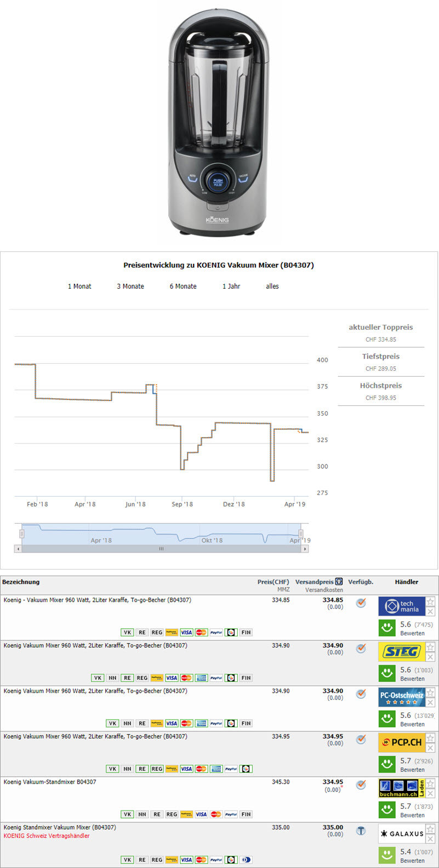Click the PayPal icon in STEG row
The height and width of the screenshot is (868, 439).
point(216,678)
